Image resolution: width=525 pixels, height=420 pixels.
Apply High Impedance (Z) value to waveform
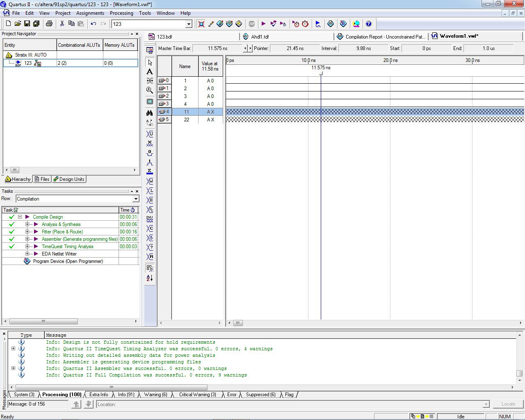click(x=150, y=171)
